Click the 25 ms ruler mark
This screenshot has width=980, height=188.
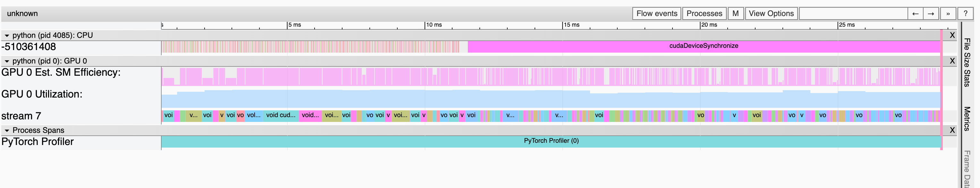[847, 25]
